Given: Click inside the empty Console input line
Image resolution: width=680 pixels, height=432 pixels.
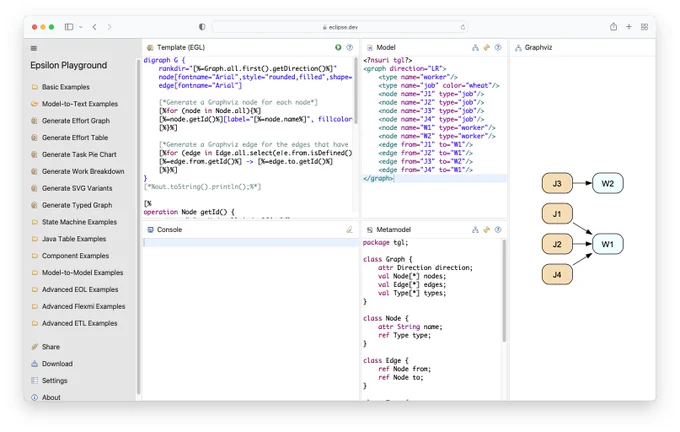Looking at the screenshot, I should [251, 242].
